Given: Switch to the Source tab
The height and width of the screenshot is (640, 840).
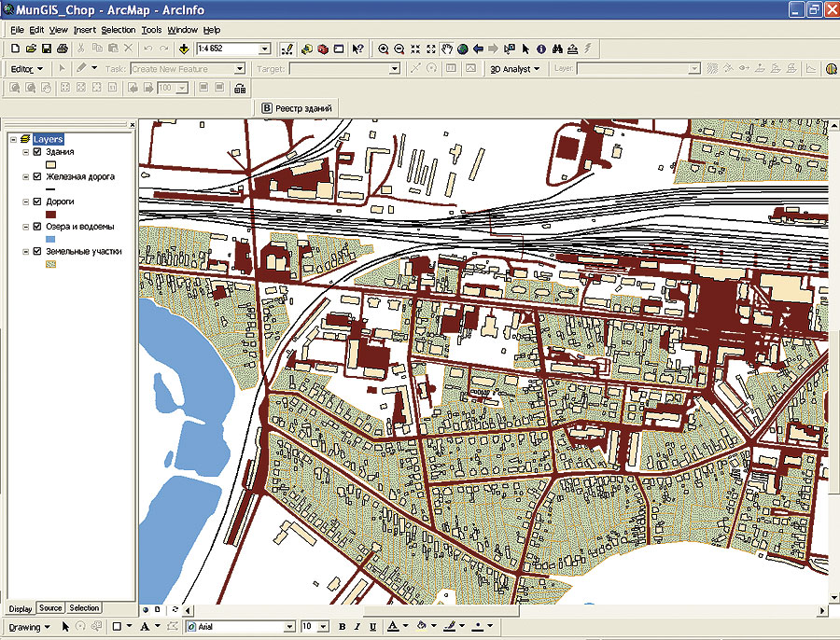Looking at the screenshot, I should point(50,608).
